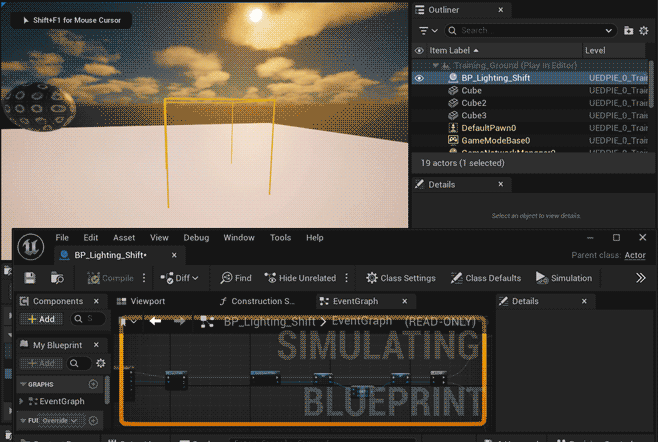
Task: Close the Components panel
Action: (x=96, y=301)
